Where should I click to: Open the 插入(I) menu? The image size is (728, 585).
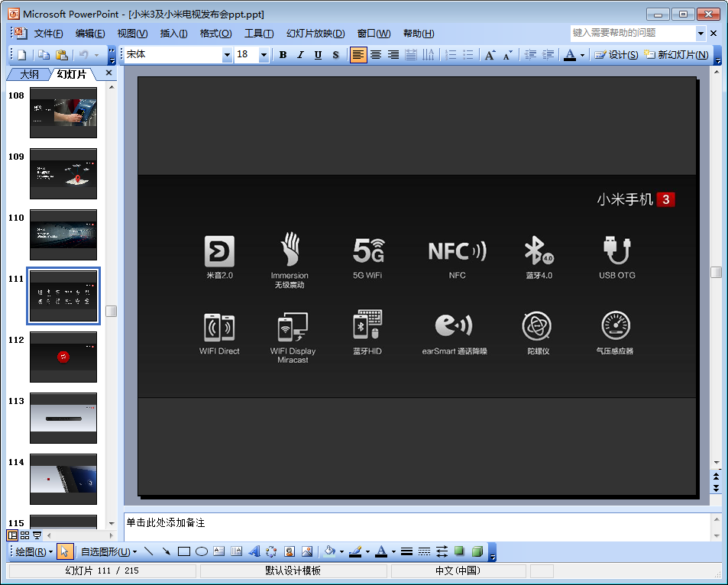[173, 34]
